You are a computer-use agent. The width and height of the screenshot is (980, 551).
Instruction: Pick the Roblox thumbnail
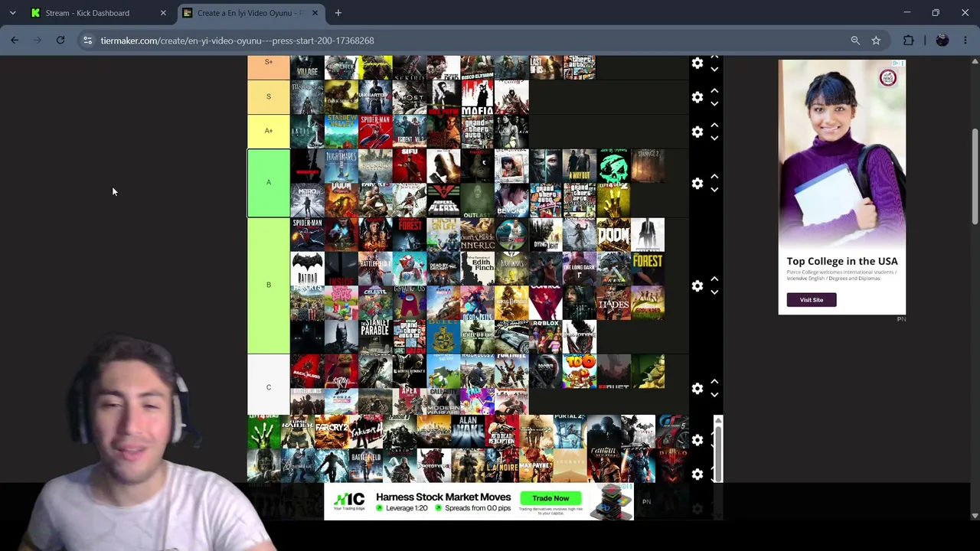click(546, 336)
